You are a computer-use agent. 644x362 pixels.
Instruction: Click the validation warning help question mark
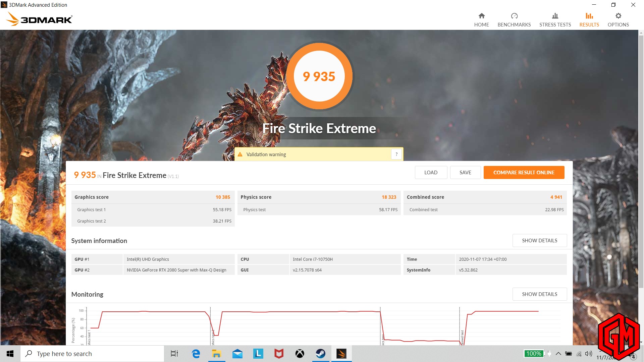(396, 154)
